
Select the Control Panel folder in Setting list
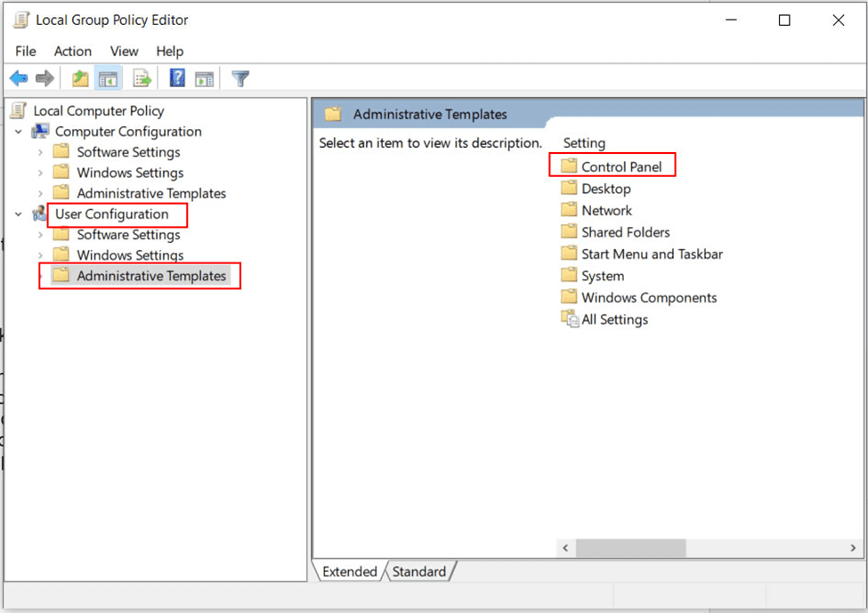point(621,166)
